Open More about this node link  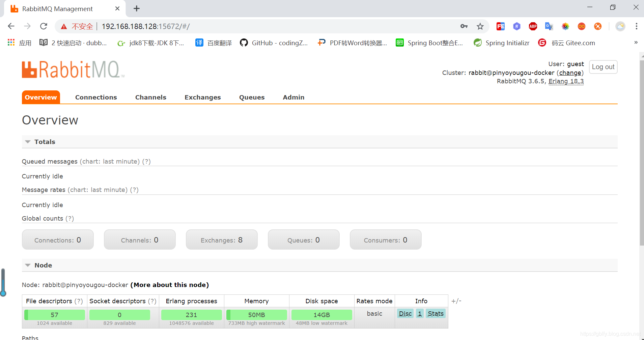[x=170, y=285]
